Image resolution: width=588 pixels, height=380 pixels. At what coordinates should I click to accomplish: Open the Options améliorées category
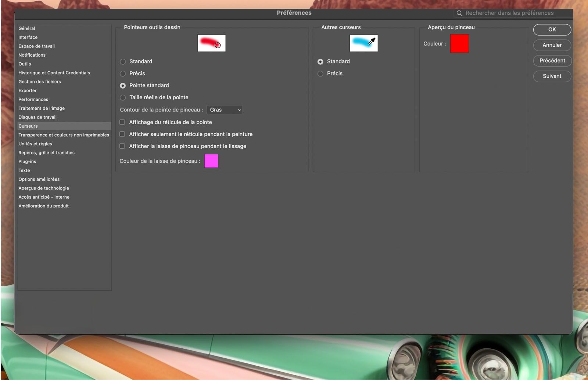coord(64,179)
